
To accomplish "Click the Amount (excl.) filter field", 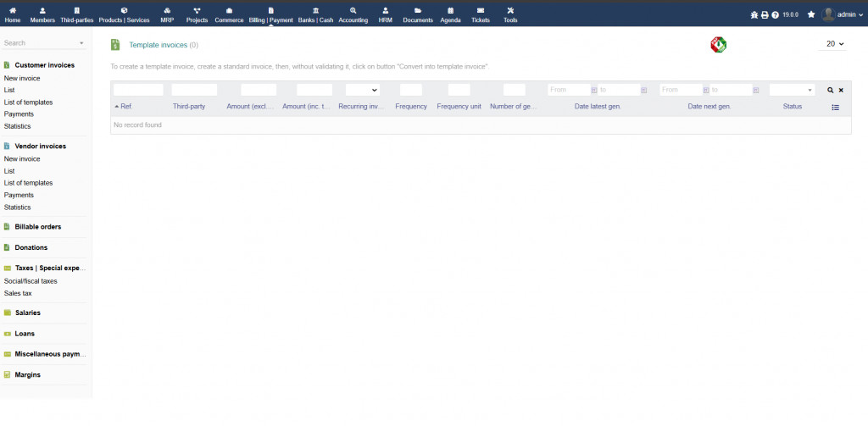I will (259, 90).
